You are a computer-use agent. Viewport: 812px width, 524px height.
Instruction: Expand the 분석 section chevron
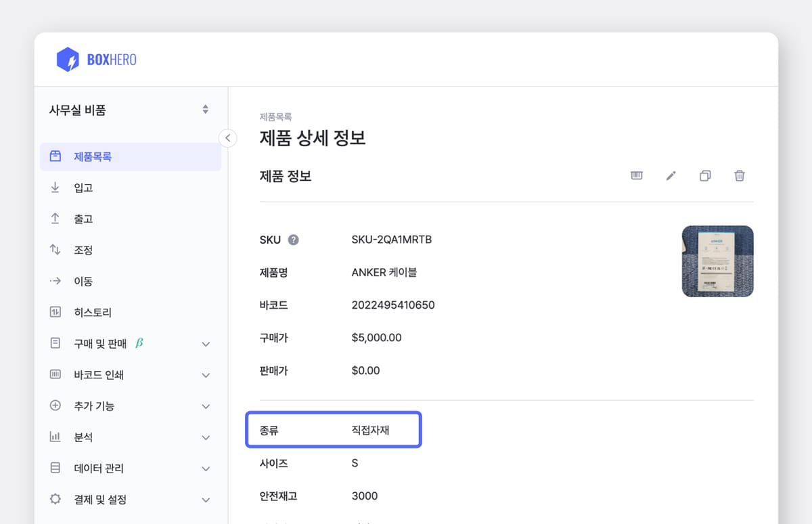pyautogui.click(x=206, y=437)
